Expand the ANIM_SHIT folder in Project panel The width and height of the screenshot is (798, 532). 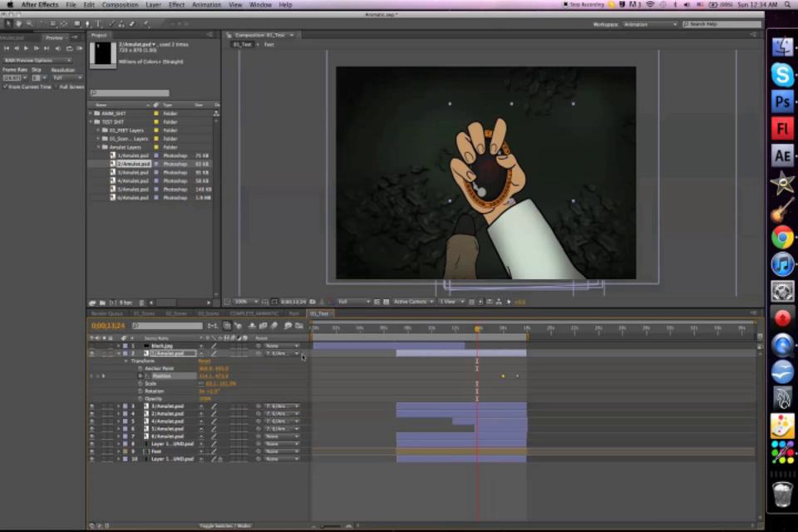click(x=90, y=113)
